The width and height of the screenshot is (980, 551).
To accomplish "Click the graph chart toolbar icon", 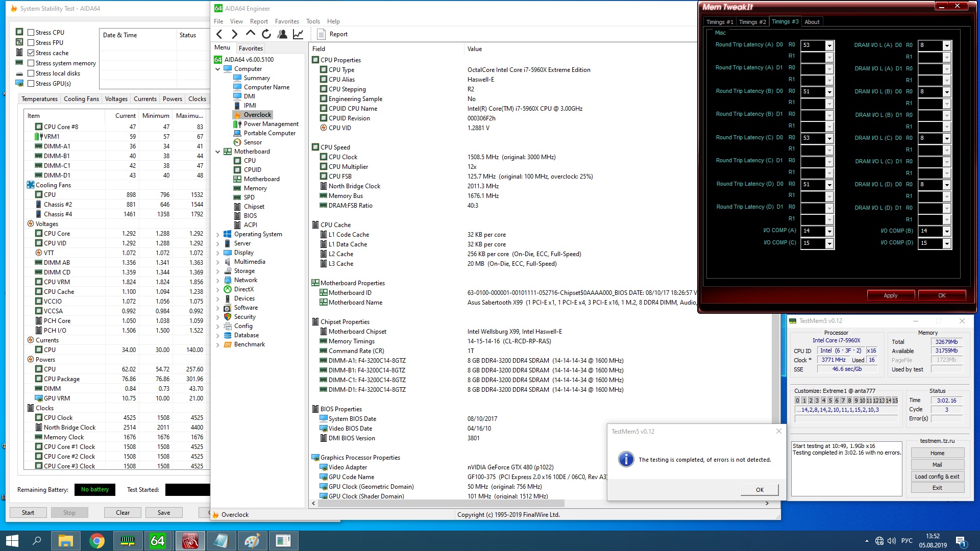I will click(x=298, y=34).
